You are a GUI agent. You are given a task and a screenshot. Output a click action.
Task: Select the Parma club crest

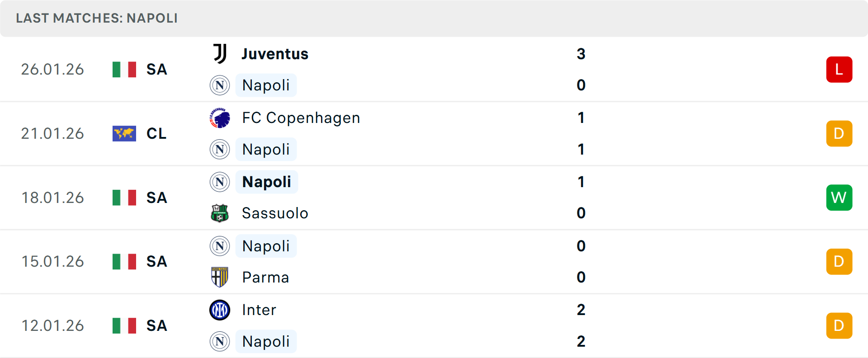click(220, 277)
